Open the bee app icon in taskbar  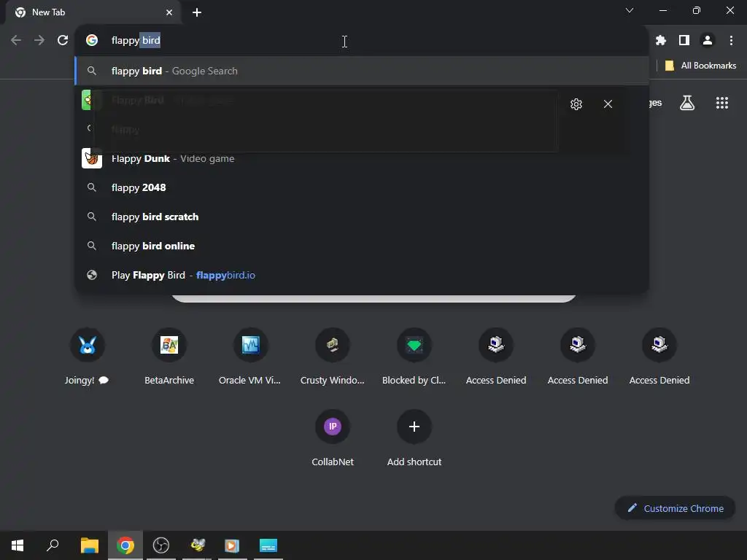(x=197, y=545)
